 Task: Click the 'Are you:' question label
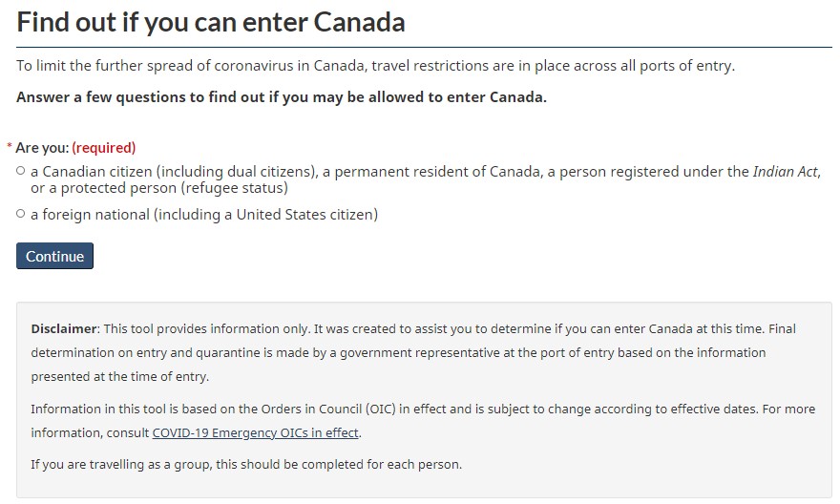[42, 148]
